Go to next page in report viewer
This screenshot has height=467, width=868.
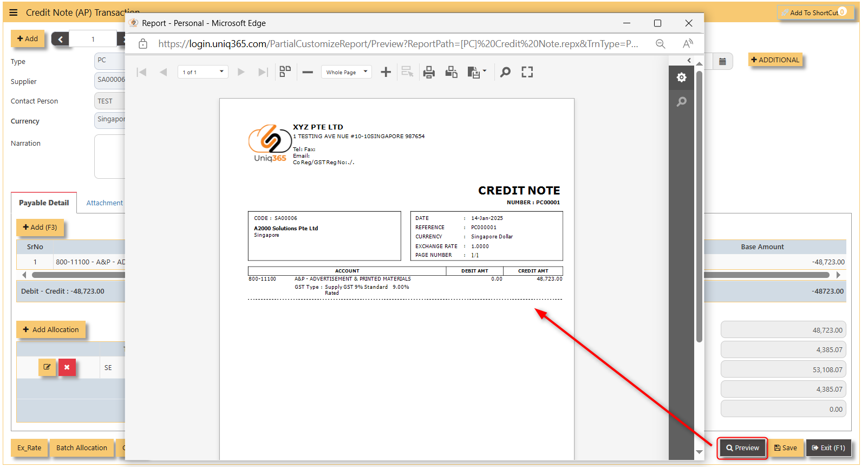(242, 72)
